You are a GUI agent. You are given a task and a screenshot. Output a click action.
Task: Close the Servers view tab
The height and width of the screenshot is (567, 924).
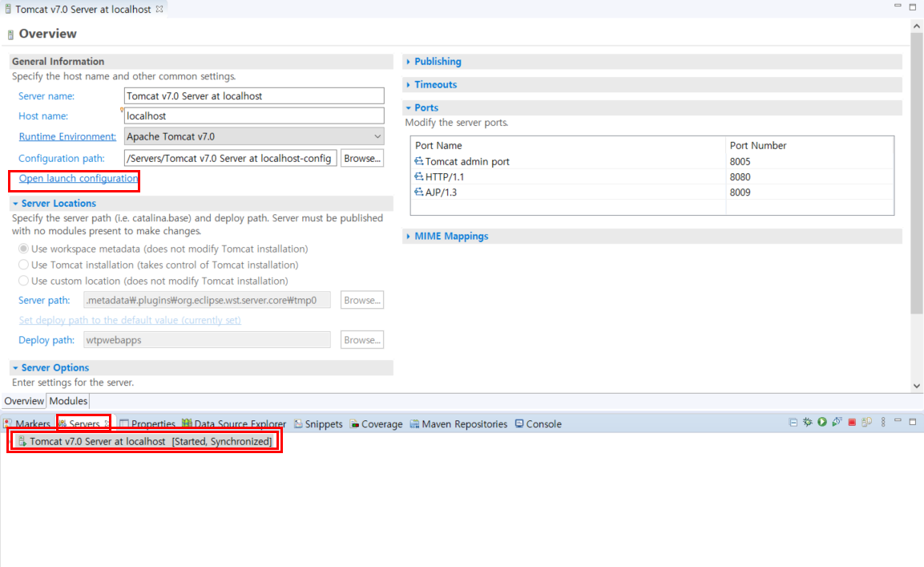coord(107,423)
